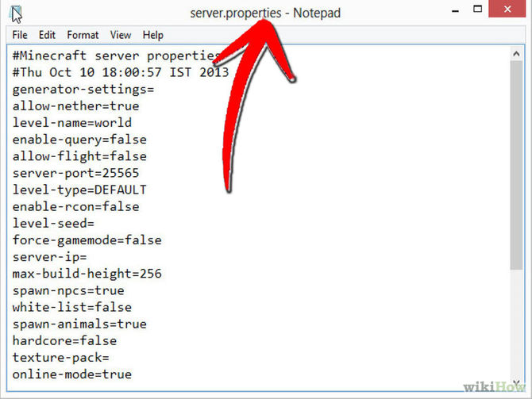This screenshot has height=399, width=532.
Task: Click the 'white-list=false' line
Action: [x=72, y=307]
